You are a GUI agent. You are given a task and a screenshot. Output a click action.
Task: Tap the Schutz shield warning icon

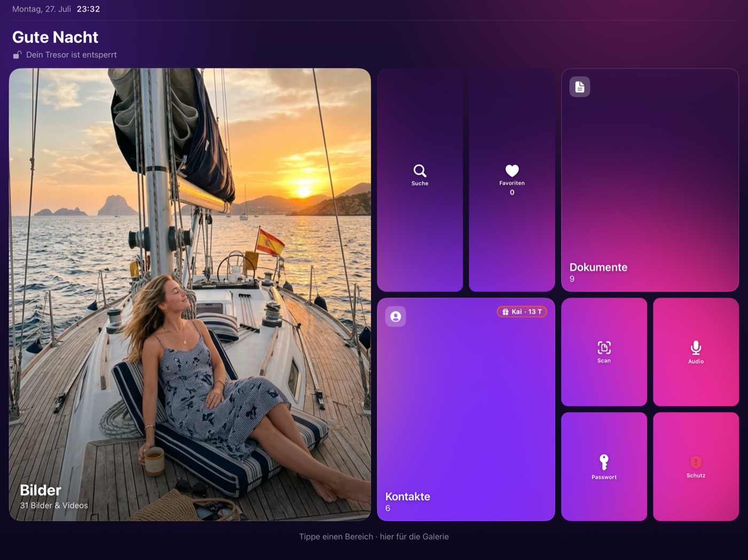(696, 462)
